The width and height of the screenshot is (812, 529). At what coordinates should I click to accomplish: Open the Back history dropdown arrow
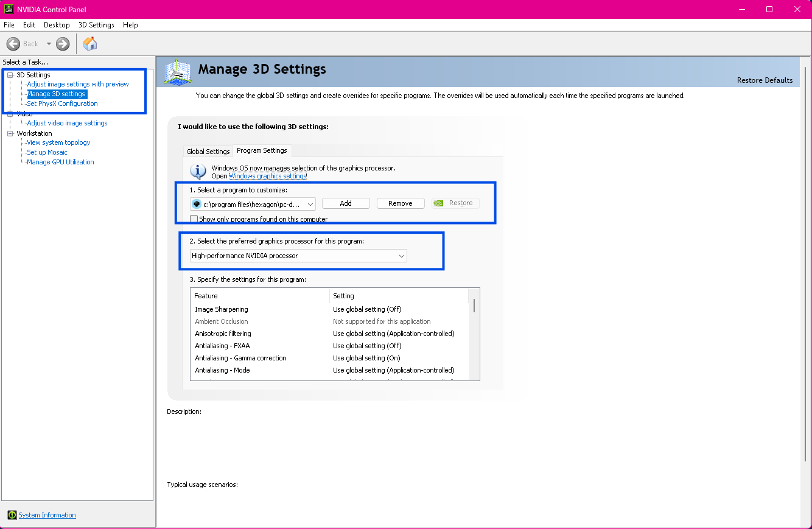click(49, 44)
